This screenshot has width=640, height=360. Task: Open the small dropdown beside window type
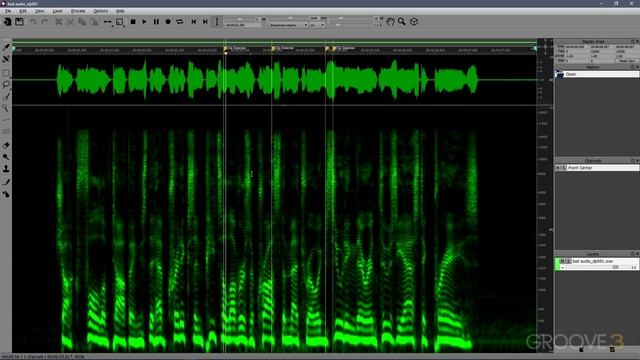point(317,25)
